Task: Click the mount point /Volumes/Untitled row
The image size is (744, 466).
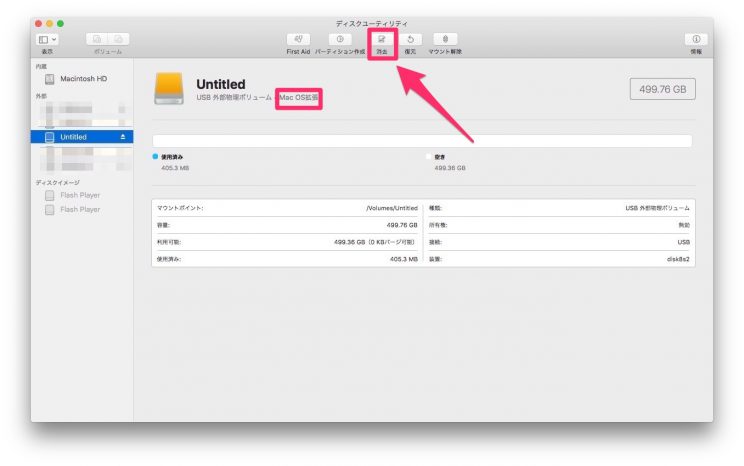Action: [286, 208]
